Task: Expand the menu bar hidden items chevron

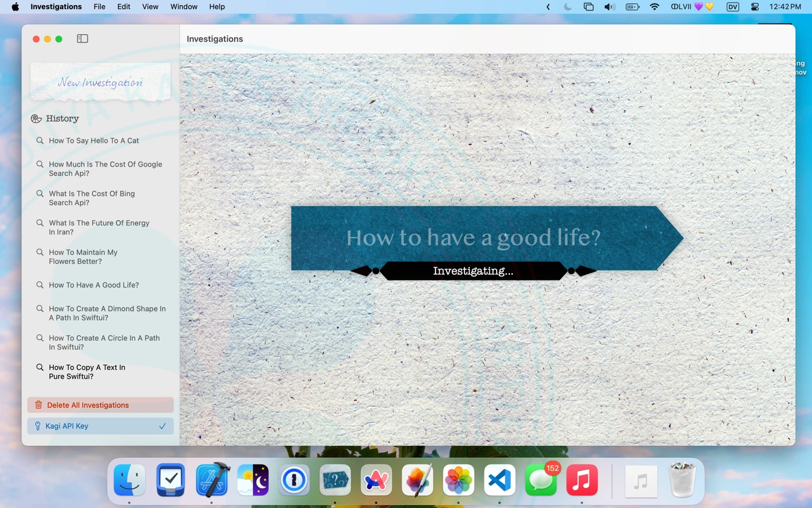Action: point(548,7)
